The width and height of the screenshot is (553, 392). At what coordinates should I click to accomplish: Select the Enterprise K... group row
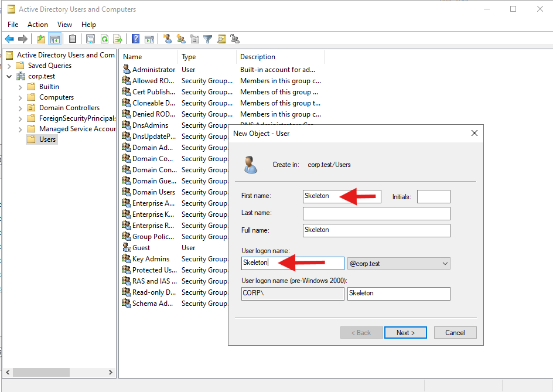pos(175,214)
